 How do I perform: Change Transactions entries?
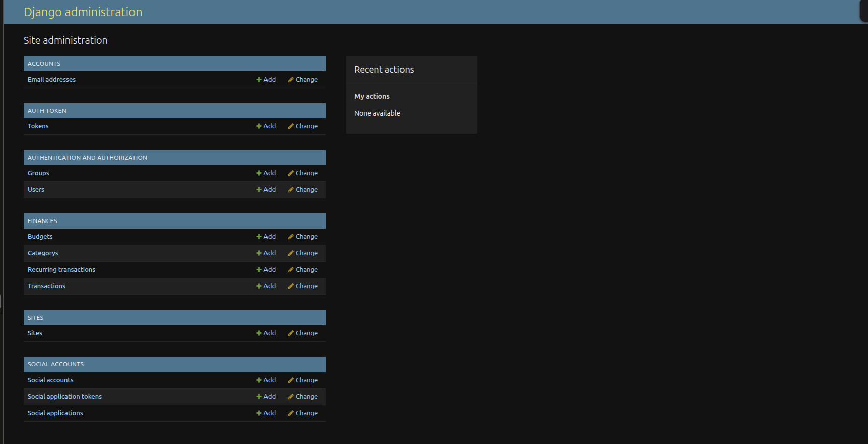click(x=303, y=286)
